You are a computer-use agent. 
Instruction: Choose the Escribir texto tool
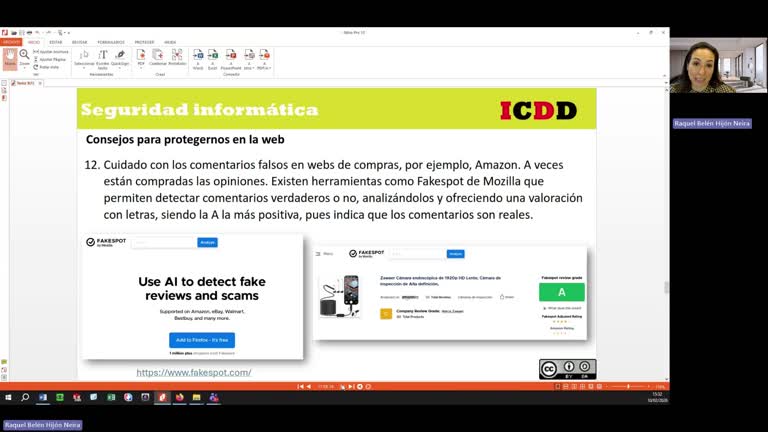[102, 58]
